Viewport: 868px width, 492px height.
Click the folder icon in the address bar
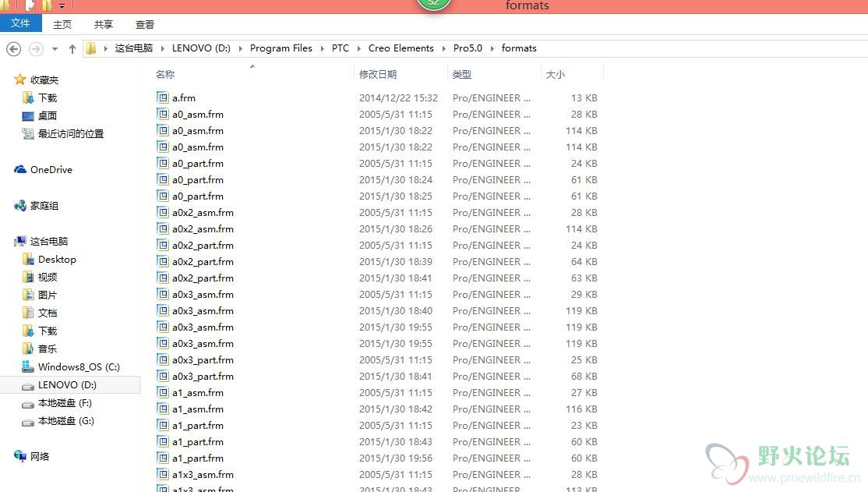coord(91,48)
